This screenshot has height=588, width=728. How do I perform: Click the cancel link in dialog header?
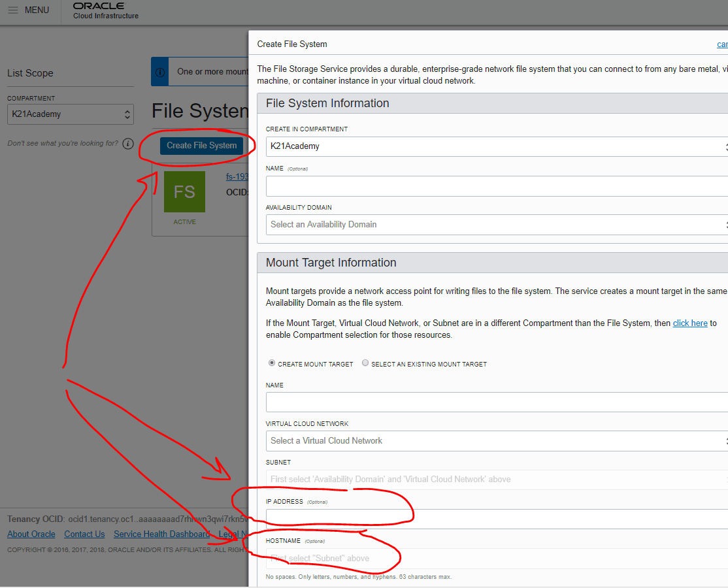[x=722, y=44]
